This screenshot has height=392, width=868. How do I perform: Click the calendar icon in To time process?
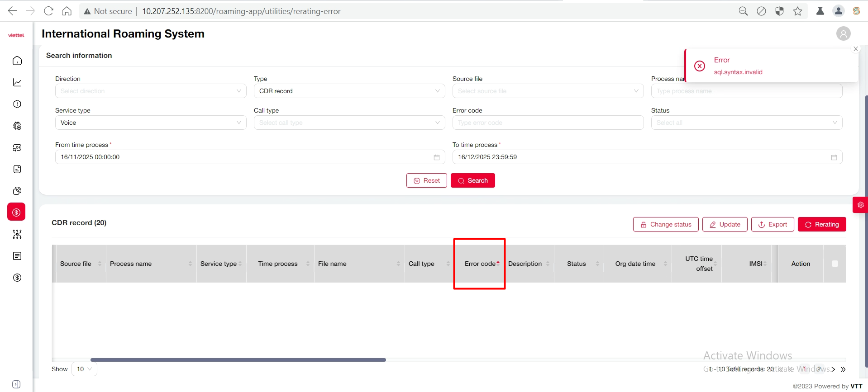click(x=834, y=157)
